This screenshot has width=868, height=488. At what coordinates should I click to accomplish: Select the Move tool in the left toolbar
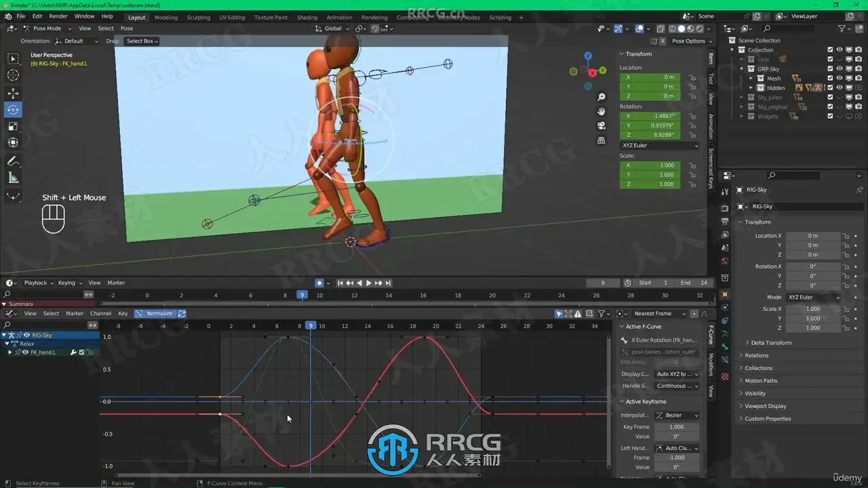[13, 93]
